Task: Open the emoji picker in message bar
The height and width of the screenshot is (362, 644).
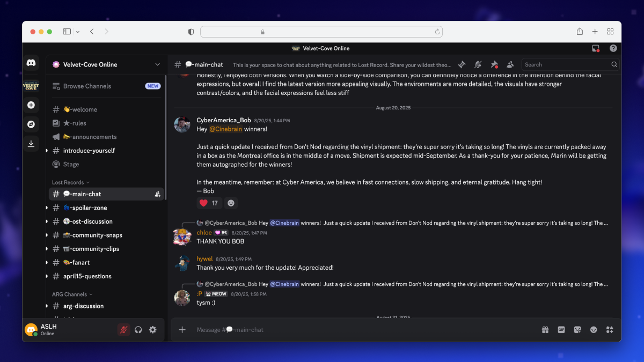Action: 594,330
